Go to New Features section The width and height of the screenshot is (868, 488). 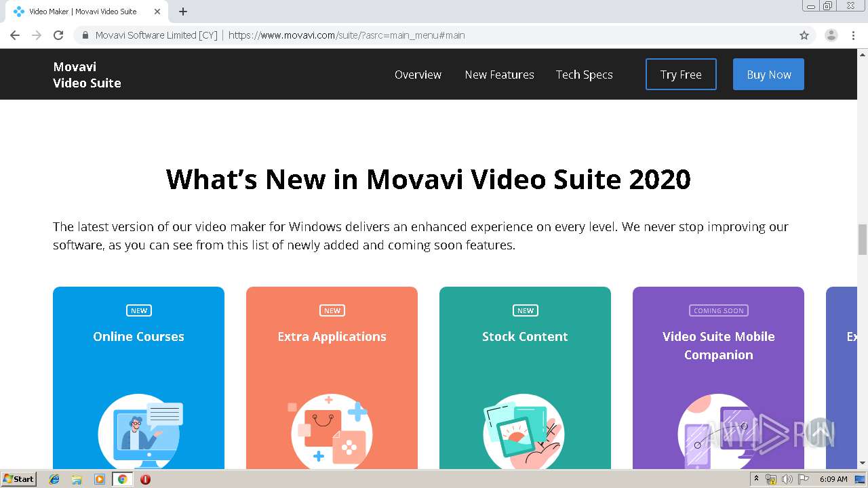[499, 75]
